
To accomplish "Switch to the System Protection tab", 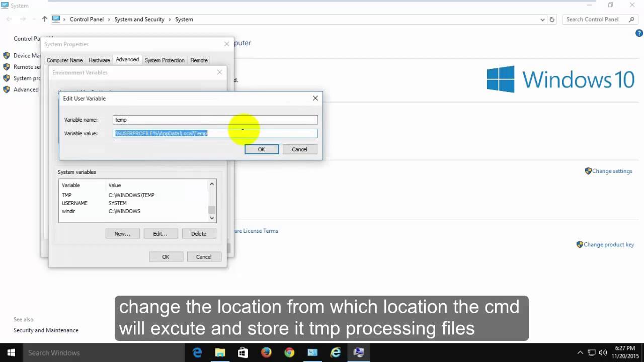I will (x=165, y=60).
